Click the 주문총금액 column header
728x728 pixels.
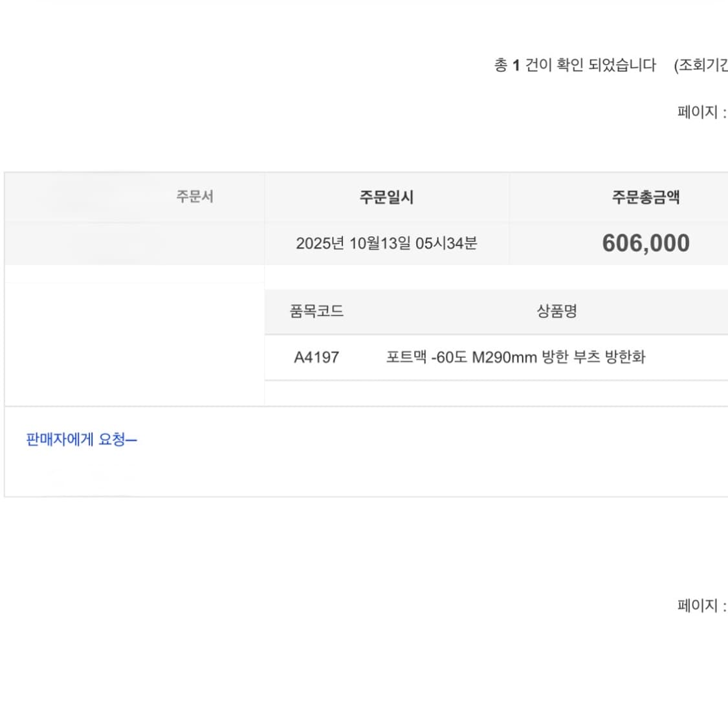click(645, 197)
